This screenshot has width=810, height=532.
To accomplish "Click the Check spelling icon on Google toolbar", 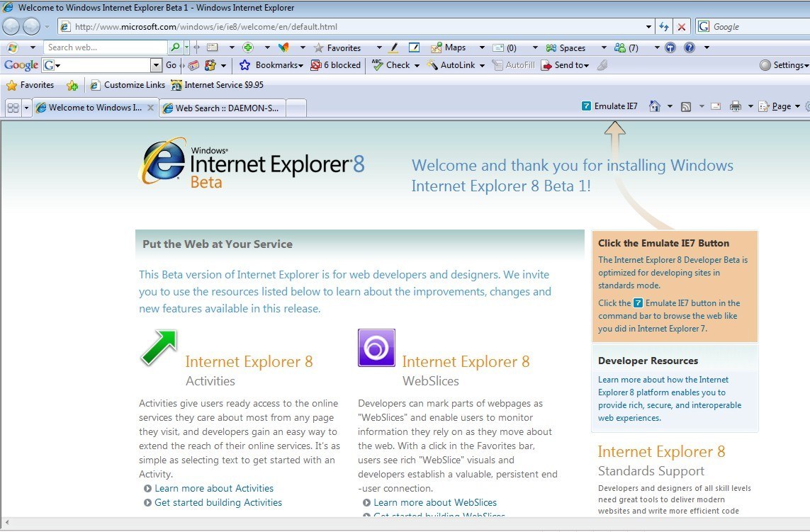I will 378,64.
